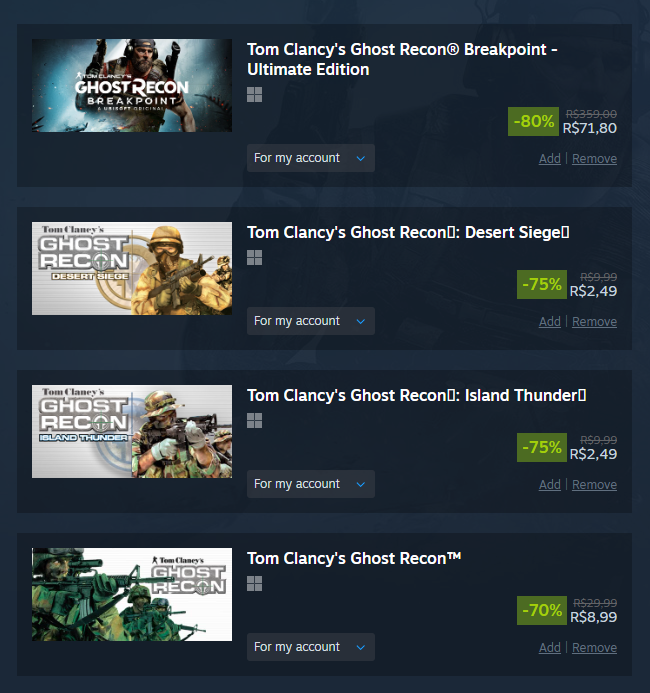The image size is (650, 693).
Task: Click the -70% discount badge on Ghost Recon™
Action: pyautogui.click(x=542, y=611)
